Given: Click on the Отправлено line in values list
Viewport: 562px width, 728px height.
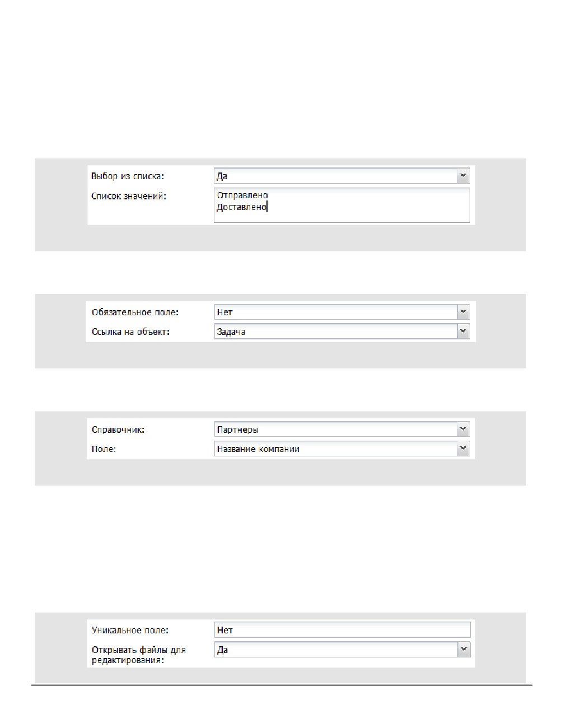Looking at the screenshot, I should point(242,195).
